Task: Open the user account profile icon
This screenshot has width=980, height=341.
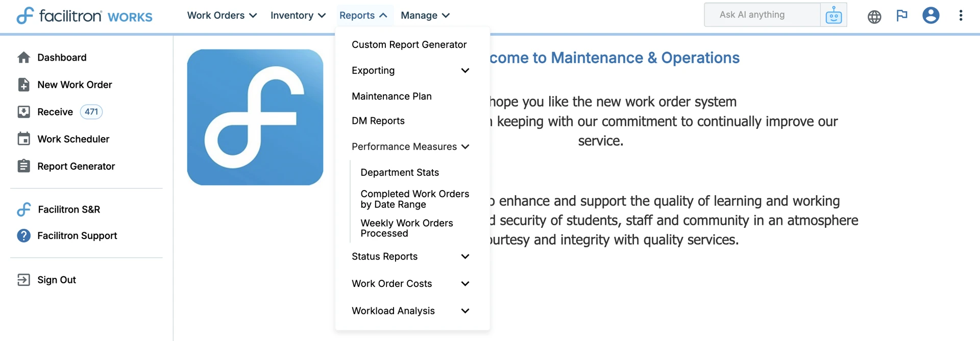Action: pos(930,15)
